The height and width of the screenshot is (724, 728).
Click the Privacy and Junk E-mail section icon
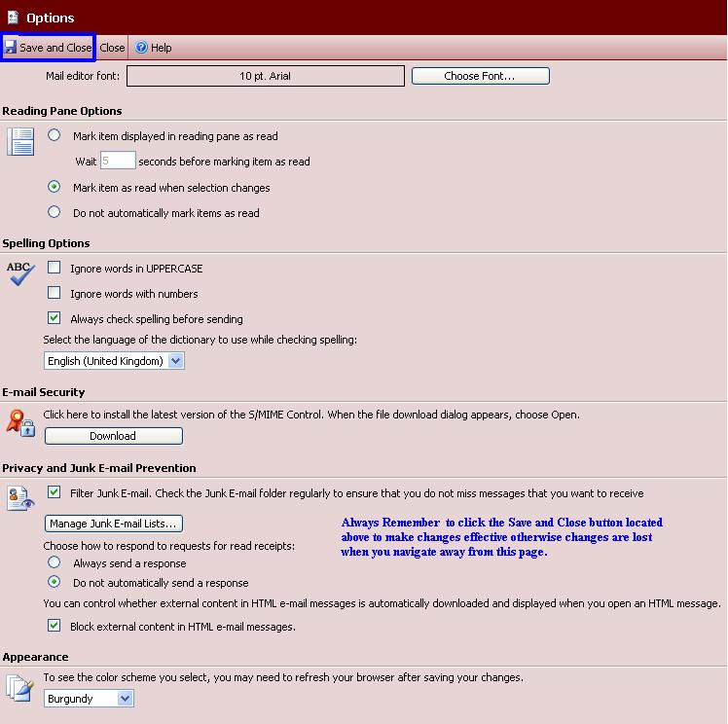[20, 498]
